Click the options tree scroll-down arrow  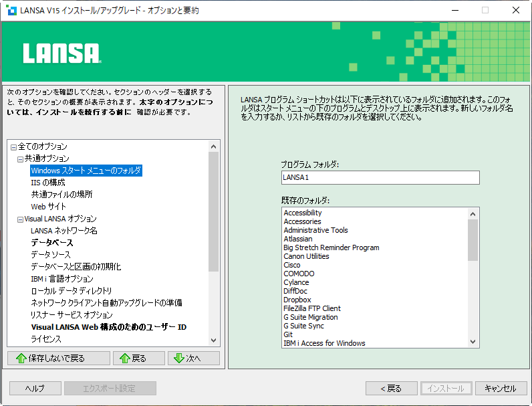[213, 340]
